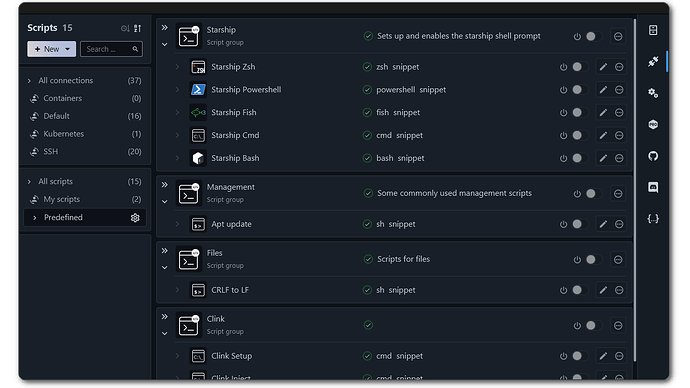Click the Starship Powershell name
This screenshot has width=690, height=388.
click(x=246, y=90)
